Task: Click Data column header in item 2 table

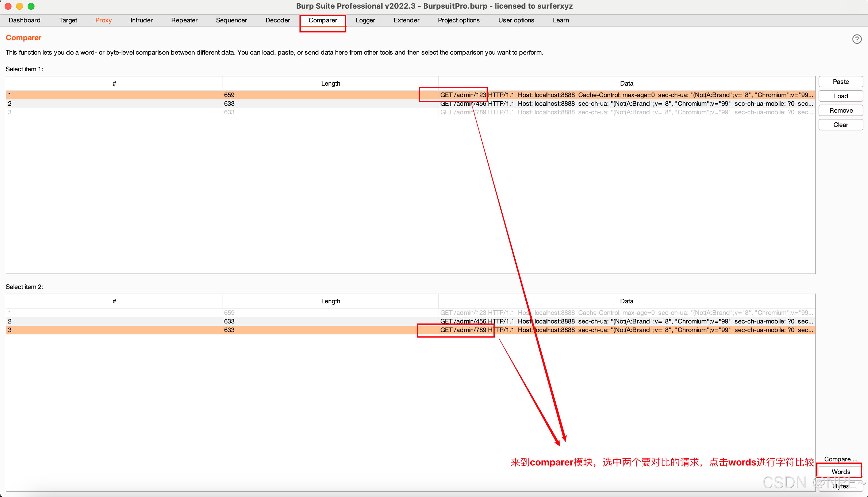Action: point(626,301)
